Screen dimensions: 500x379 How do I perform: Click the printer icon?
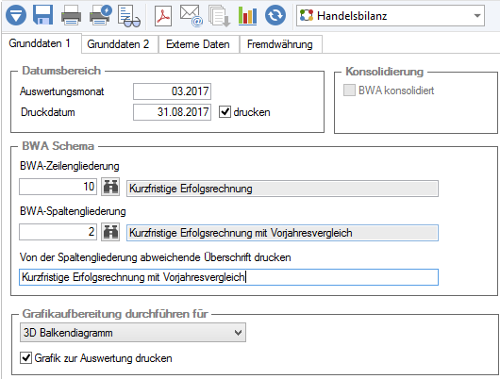pos(71,16)
